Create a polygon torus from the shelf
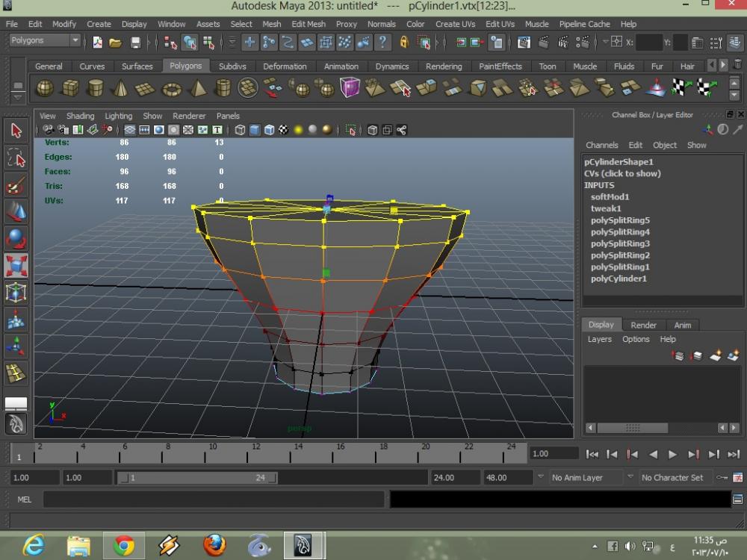The width and height of the screenshot is (747, 560). point(172,89)
